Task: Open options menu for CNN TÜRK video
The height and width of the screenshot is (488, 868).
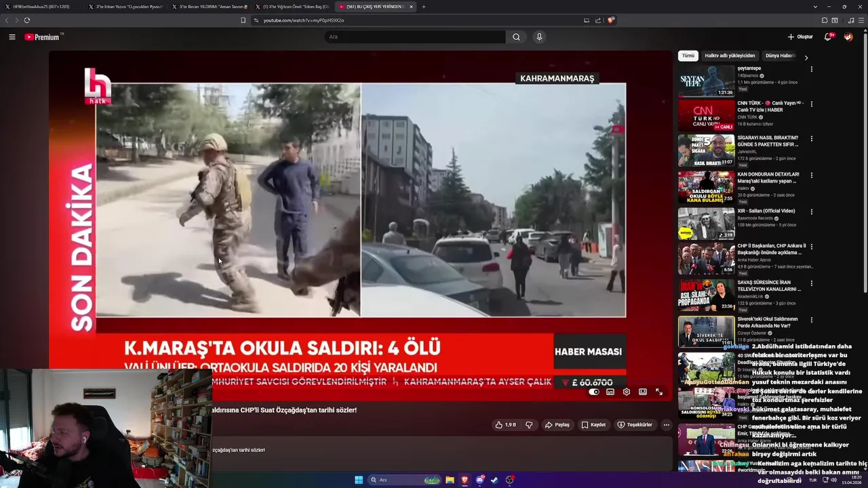Action: [x=811, y=104]
